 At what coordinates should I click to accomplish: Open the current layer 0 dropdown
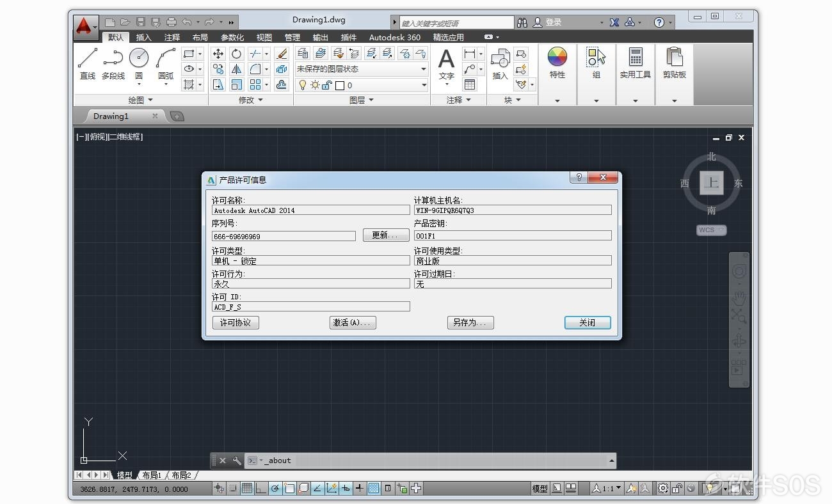361,85
